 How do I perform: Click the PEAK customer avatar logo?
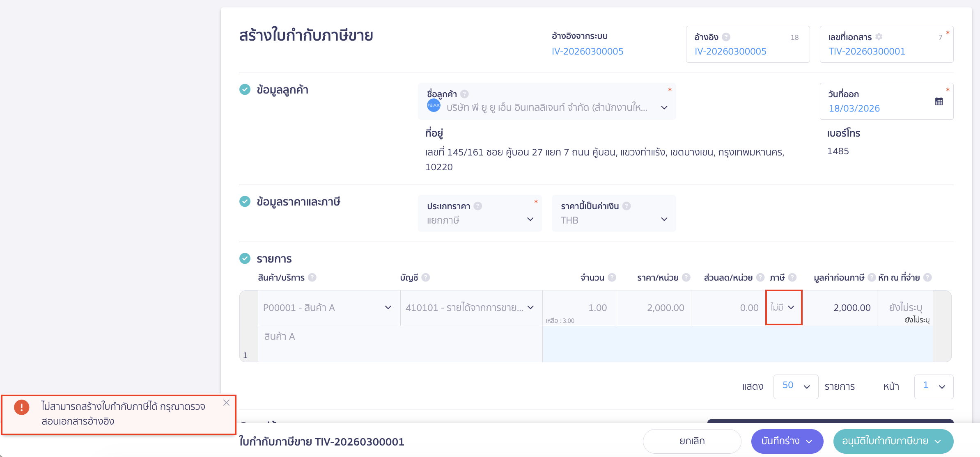[434, 107]
